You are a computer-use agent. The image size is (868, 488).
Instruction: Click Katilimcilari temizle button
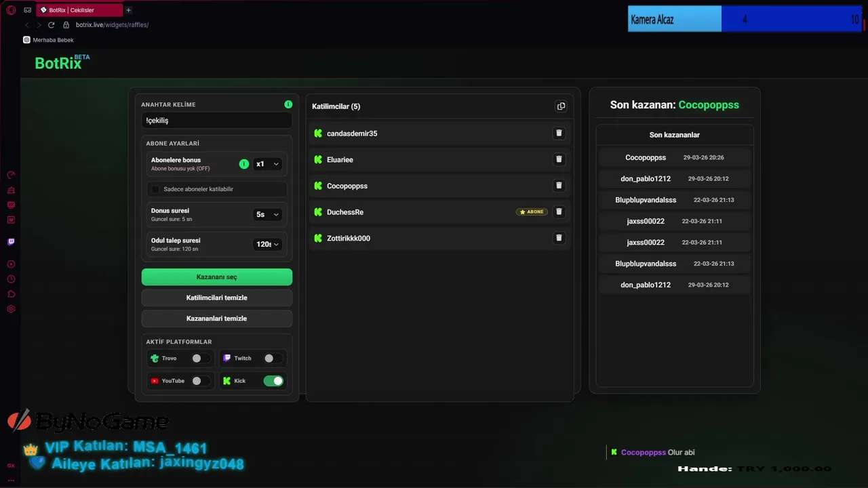(217, 298)
